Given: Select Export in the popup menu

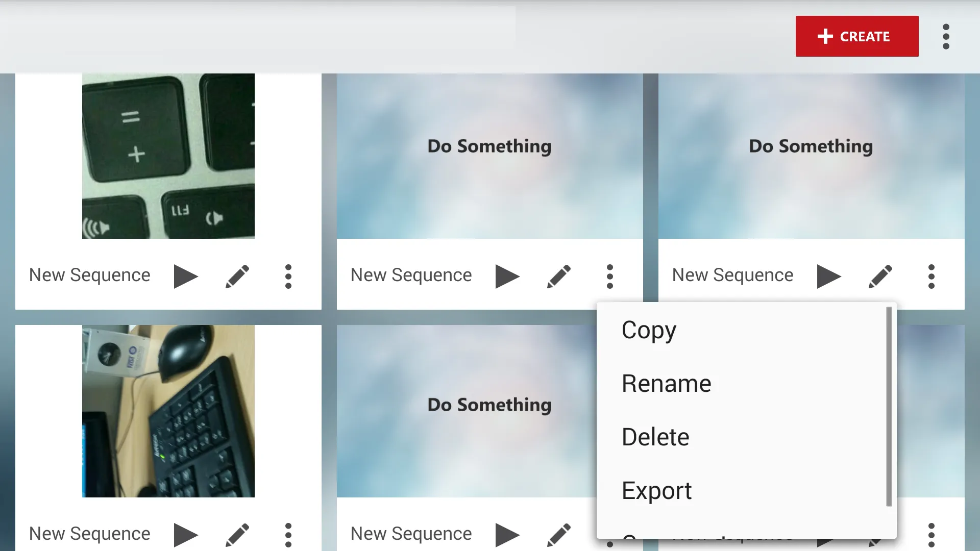Looking at the screenshot, I should (656, 491).
